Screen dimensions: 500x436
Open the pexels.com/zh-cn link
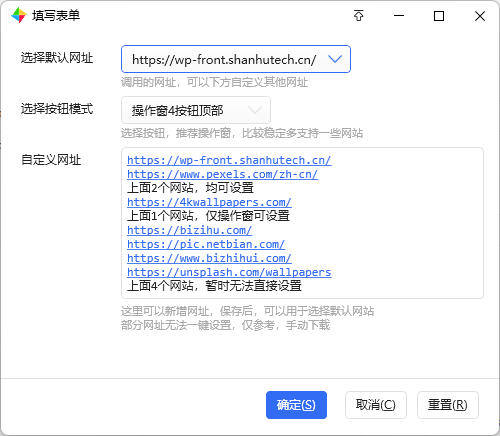coord(222,174)
